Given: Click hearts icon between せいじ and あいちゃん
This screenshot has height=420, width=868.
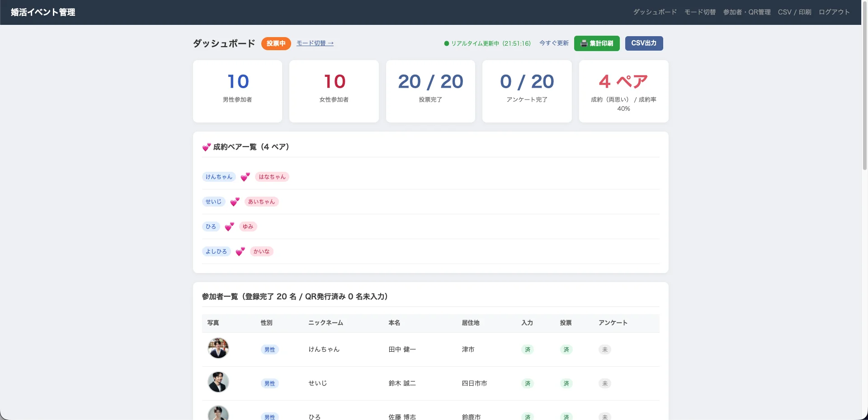Looking at the screenshot, I should [x=235, y=202].
